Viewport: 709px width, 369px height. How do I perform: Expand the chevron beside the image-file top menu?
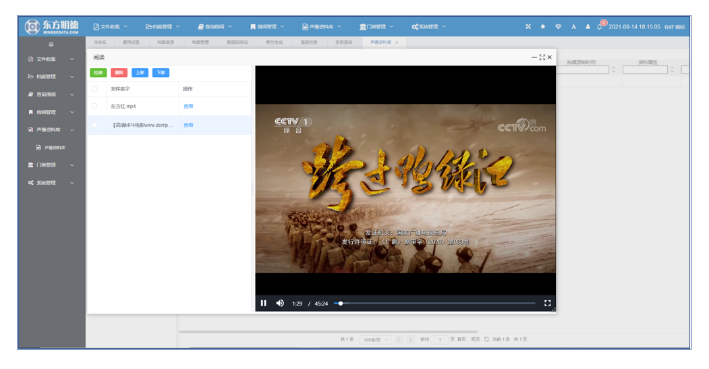(339, 27)
